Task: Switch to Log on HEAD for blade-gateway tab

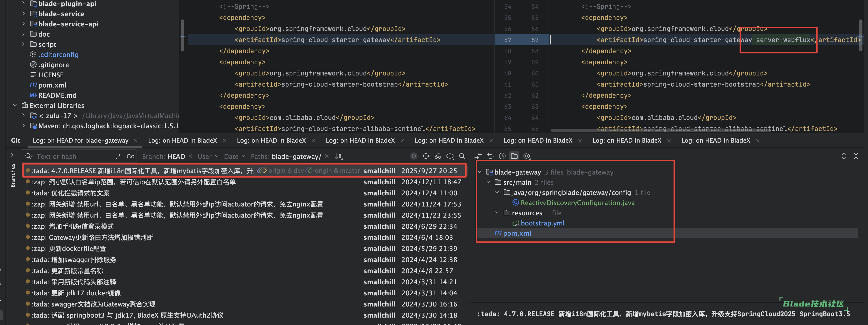Action: [x=81, y=141]
